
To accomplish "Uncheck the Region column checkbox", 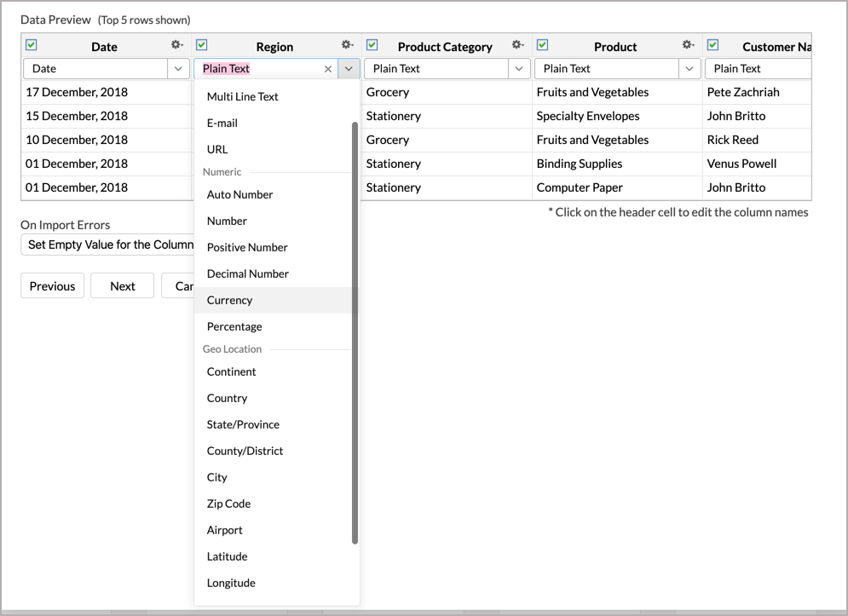I will 202,45.
